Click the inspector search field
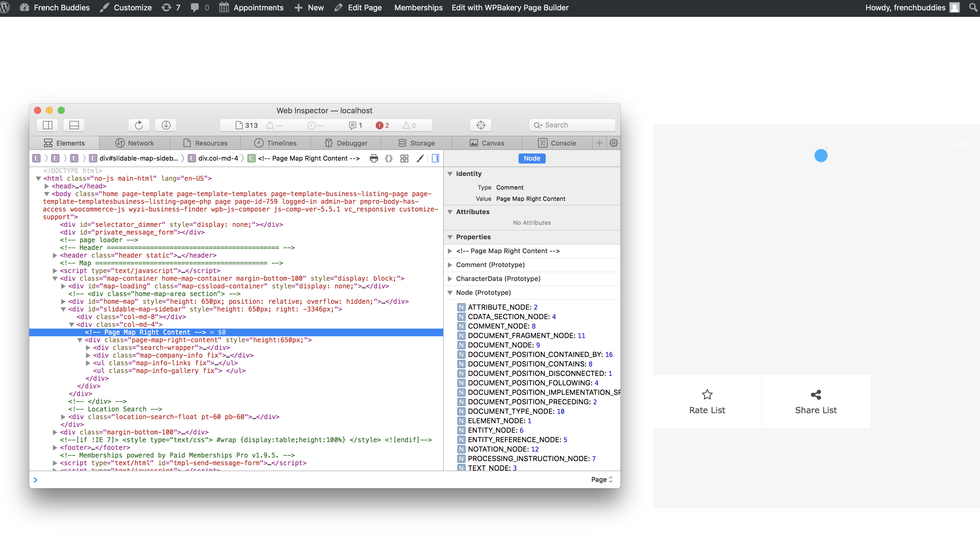Screen dimensions: 980x551 (571, 125)
